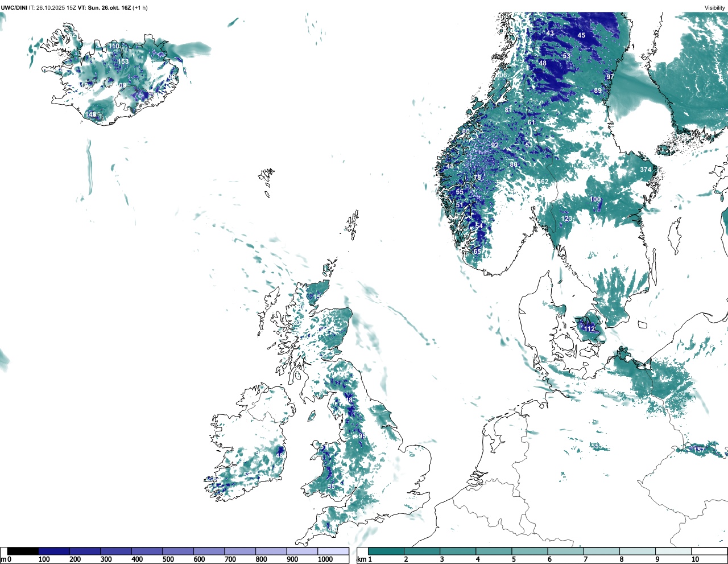Click the 'UWC/DINI' model label
This screenshot has height=564, width=728.
coord(14,7)
